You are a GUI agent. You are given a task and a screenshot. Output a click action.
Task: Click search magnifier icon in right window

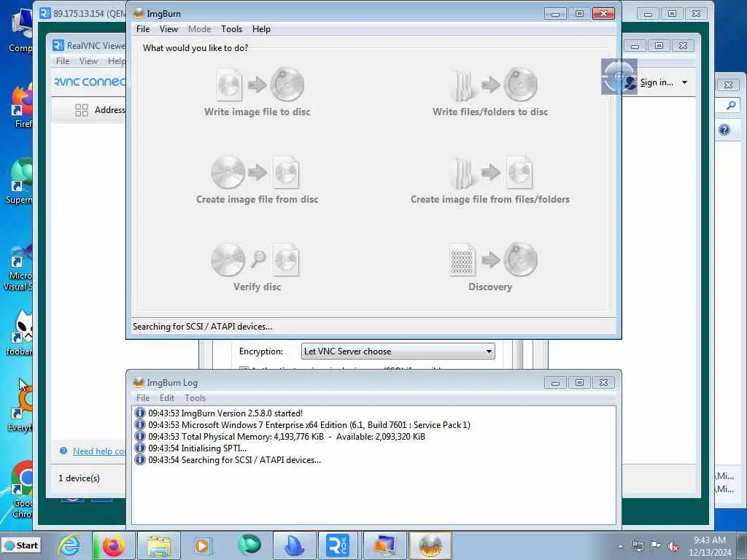[x=731, y=105]
